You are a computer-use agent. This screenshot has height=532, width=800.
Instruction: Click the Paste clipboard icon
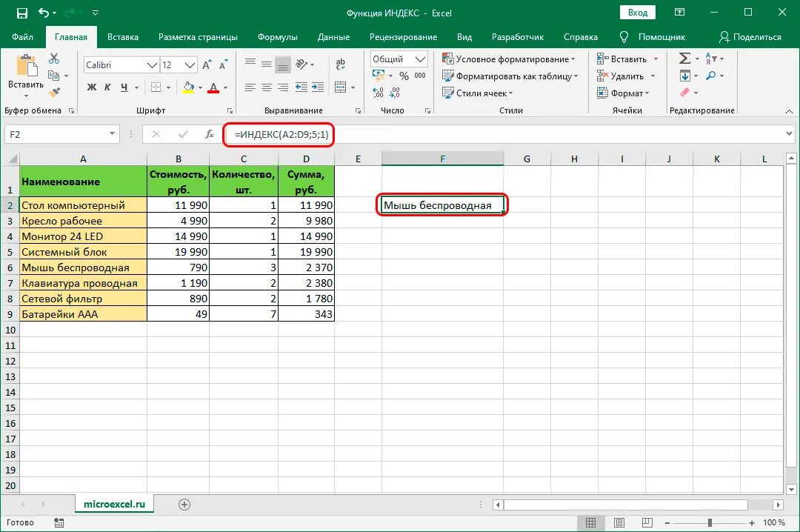point(26,67)
